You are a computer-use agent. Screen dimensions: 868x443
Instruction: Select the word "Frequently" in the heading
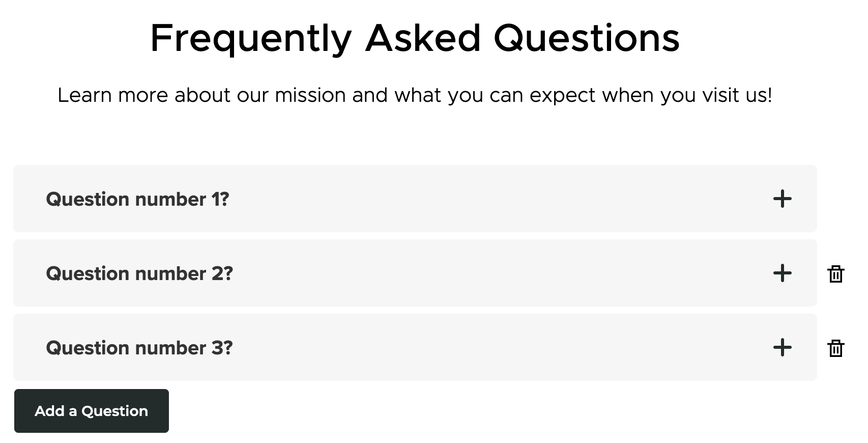tap(251, 39)
